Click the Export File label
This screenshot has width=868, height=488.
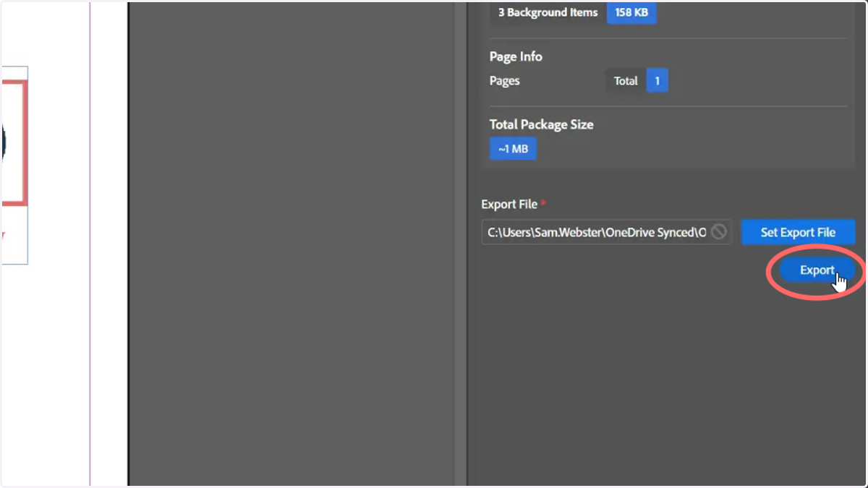click(x=509, y=205)
